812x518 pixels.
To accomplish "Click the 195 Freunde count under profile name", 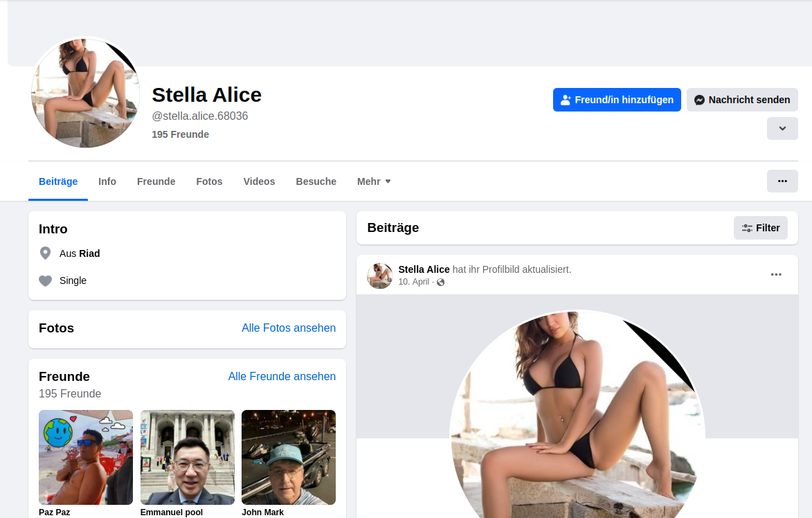I will 180,134.
